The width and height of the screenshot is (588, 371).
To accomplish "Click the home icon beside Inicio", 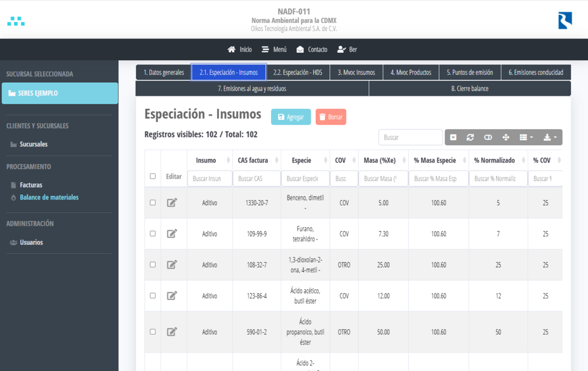I will [231, 49].
